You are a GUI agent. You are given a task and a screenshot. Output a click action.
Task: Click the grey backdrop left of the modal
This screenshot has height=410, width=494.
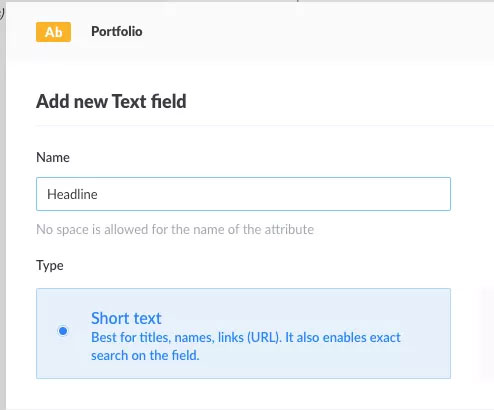pos(3,213)
